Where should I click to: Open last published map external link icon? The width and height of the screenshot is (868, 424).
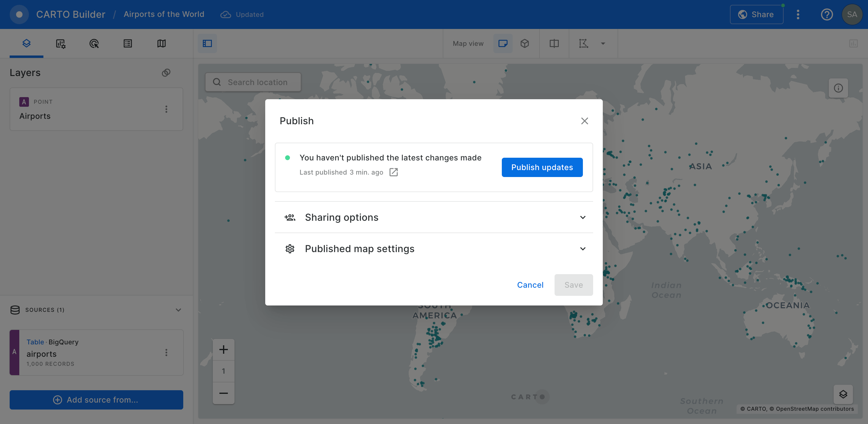click(393, 172)
